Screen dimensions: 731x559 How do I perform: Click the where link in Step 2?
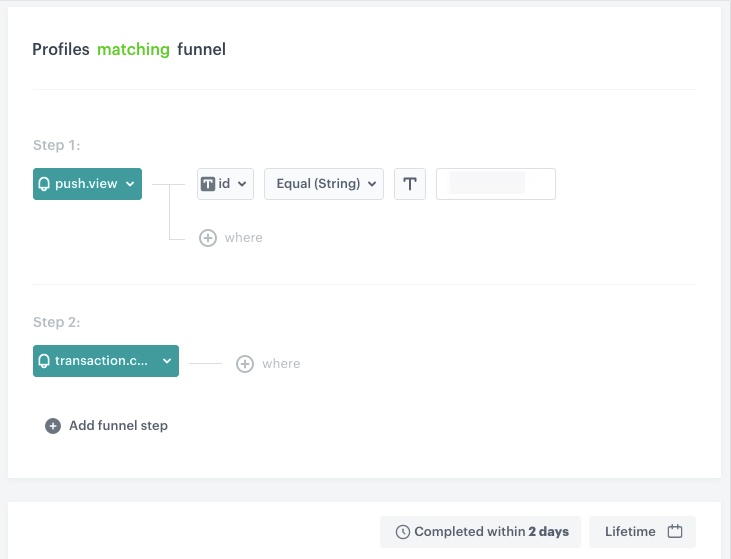pyautogui.click(x=281, y=364)
